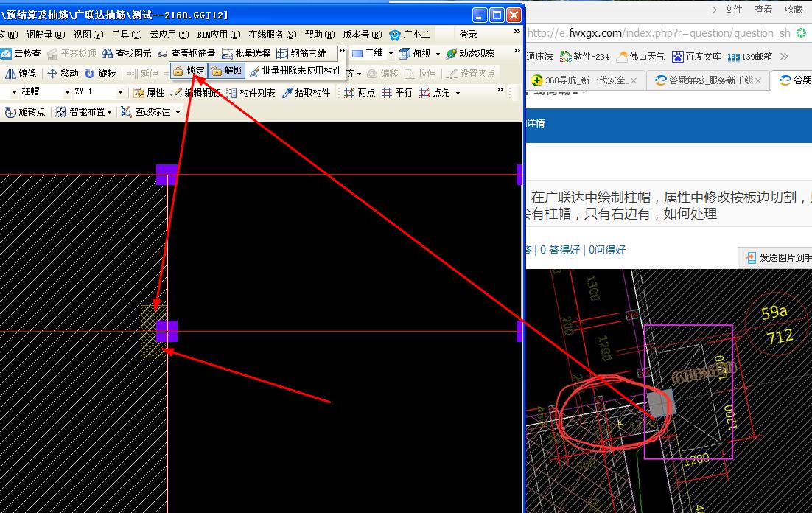Expand overflow chevron beside 钢筋三维
This screenshot has height=513, width=812.
[342, 50]
